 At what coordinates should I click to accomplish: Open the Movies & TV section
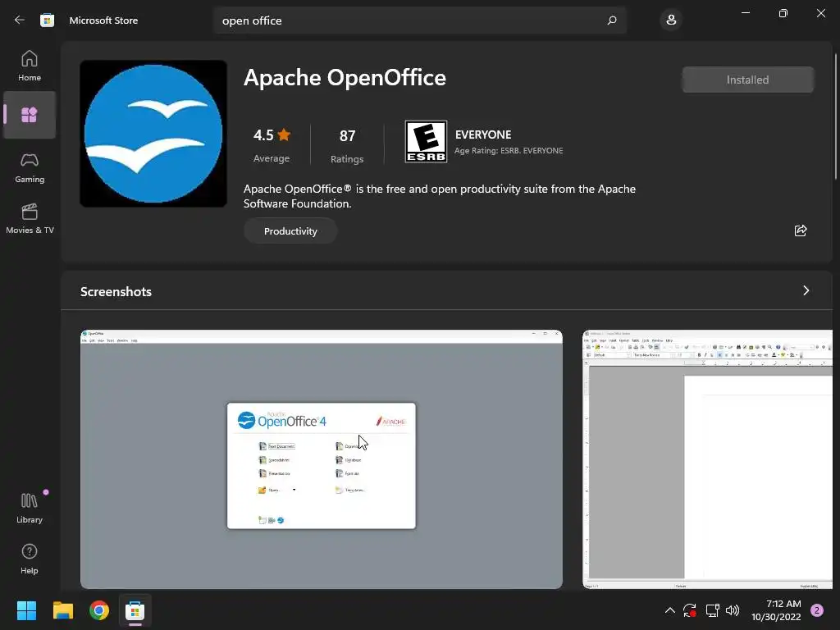(30, 218)
